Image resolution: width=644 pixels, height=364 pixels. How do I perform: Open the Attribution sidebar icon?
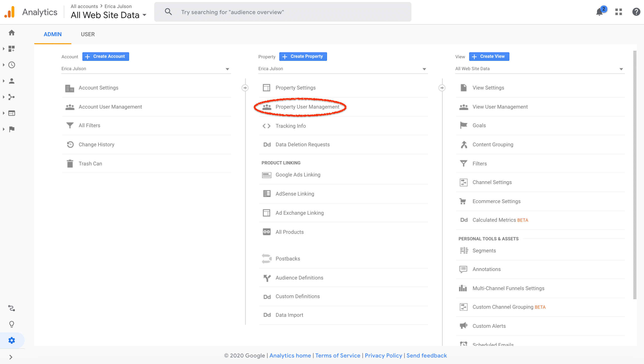(12, 308)
